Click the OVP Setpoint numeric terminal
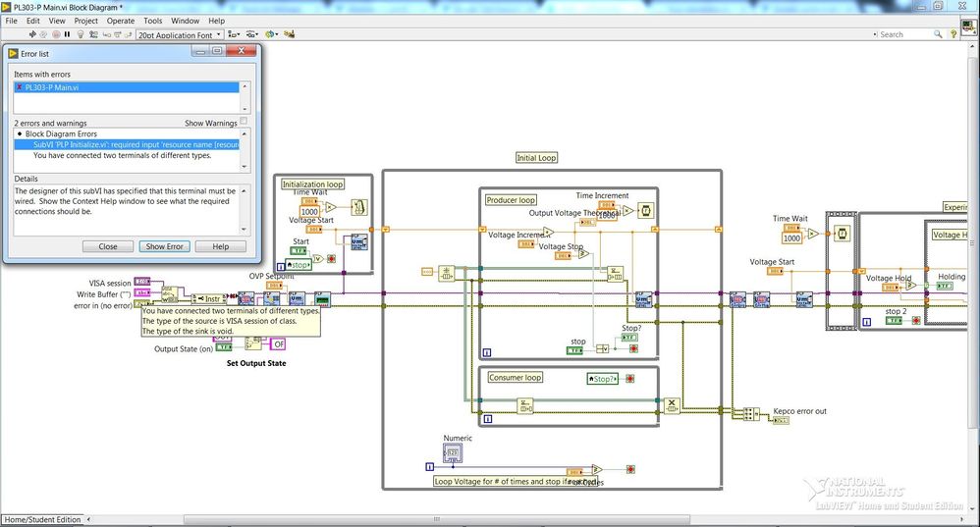 point(274,285)
